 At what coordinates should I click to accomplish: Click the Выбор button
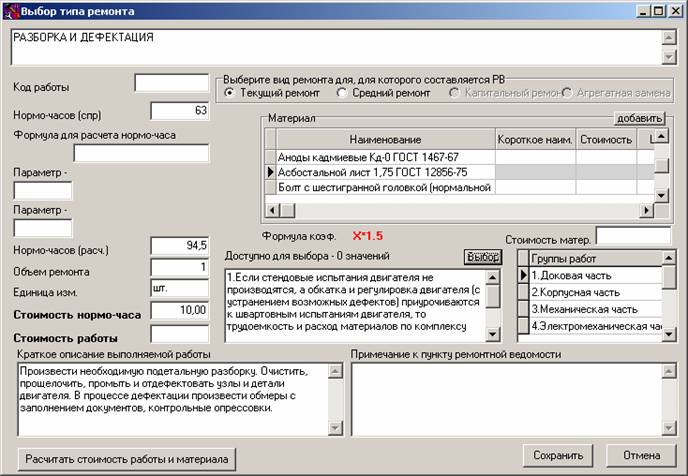click(x=483, y=257)
